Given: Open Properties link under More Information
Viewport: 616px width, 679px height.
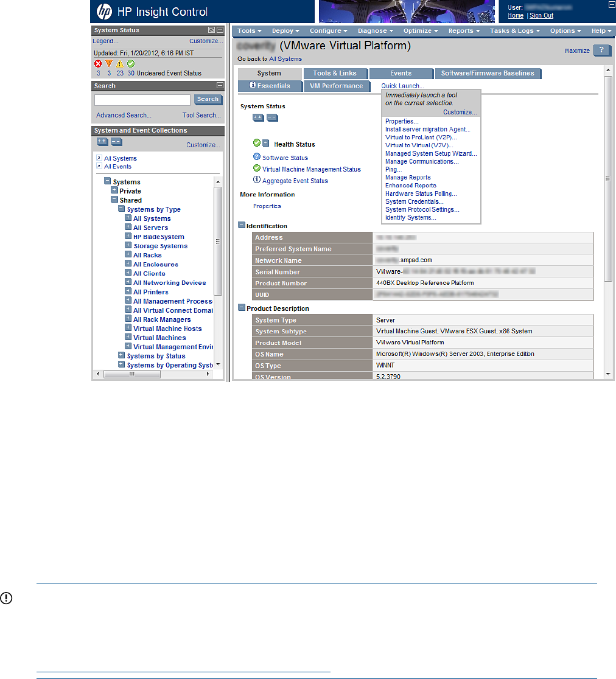Looking at the screenshot, I should 267,206.
